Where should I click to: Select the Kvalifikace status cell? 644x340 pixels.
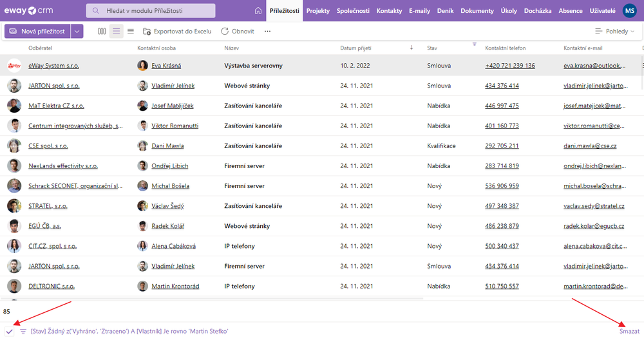click(x=441, y=146)
